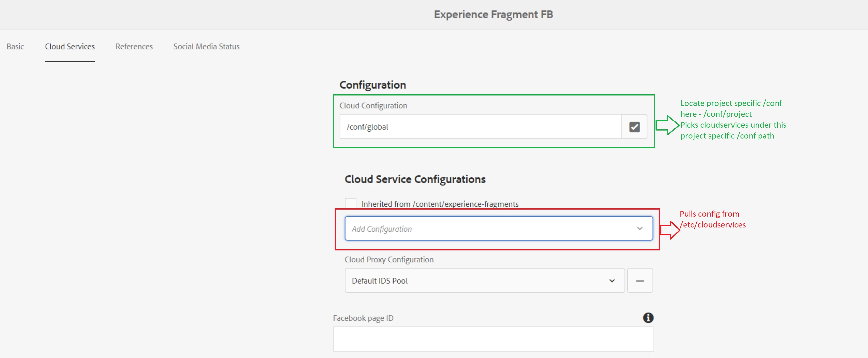Open the References tab
The height and width of the screenshot is (358, 868).
tap(134, 47)
